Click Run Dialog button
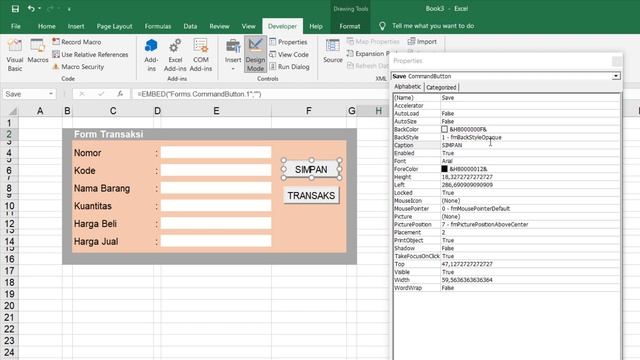This screenshot has width=640, height=360. click(289, 67)
